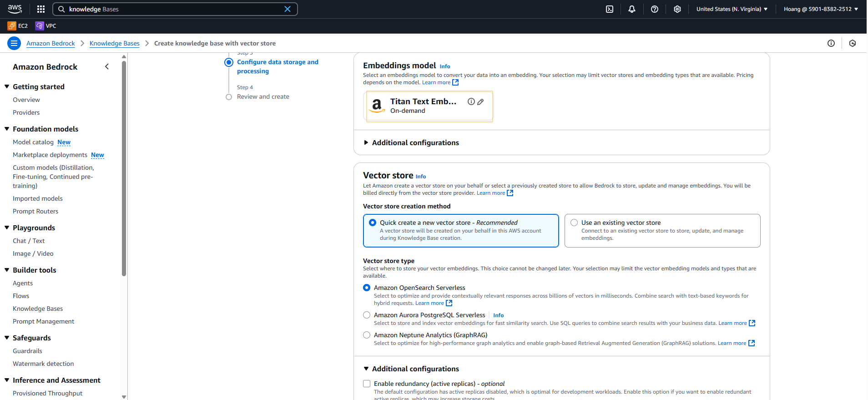868x400 pixels.
Task: Clear the search box with X icon
Action: coord(288,9)
